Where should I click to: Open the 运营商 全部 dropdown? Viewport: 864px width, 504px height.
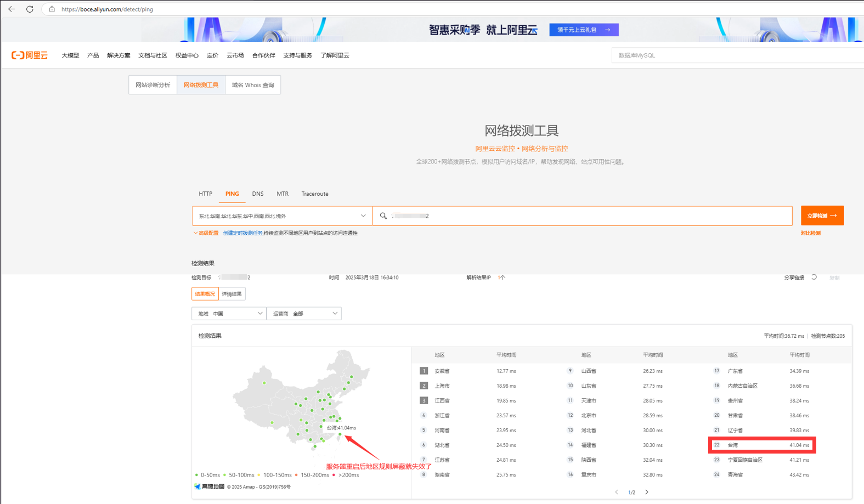point(304,314)
